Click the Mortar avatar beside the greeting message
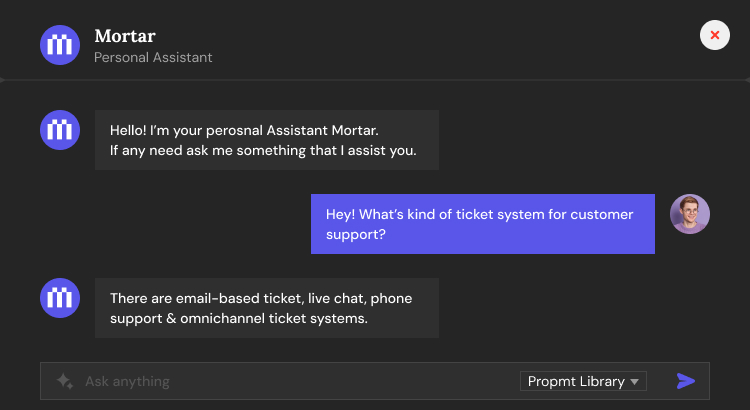 click(x=60, y=130)
